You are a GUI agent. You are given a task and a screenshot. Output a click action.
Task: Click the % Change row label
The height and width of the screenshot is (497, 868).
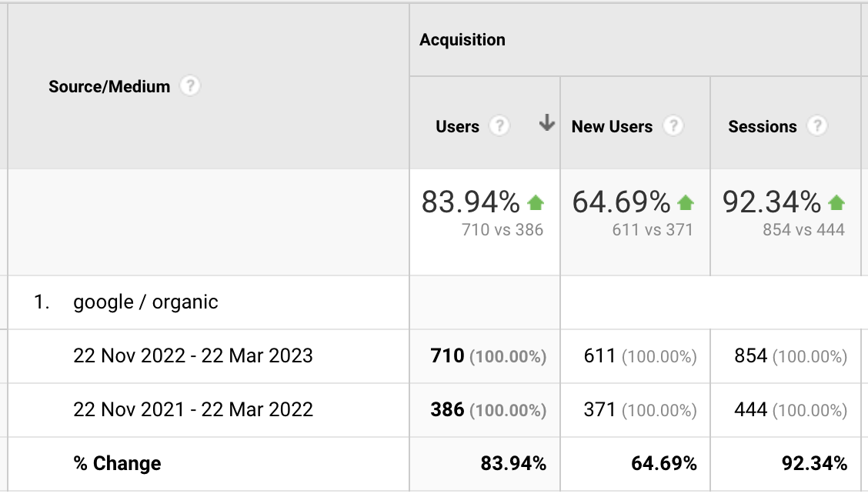[x=117, y=464]
